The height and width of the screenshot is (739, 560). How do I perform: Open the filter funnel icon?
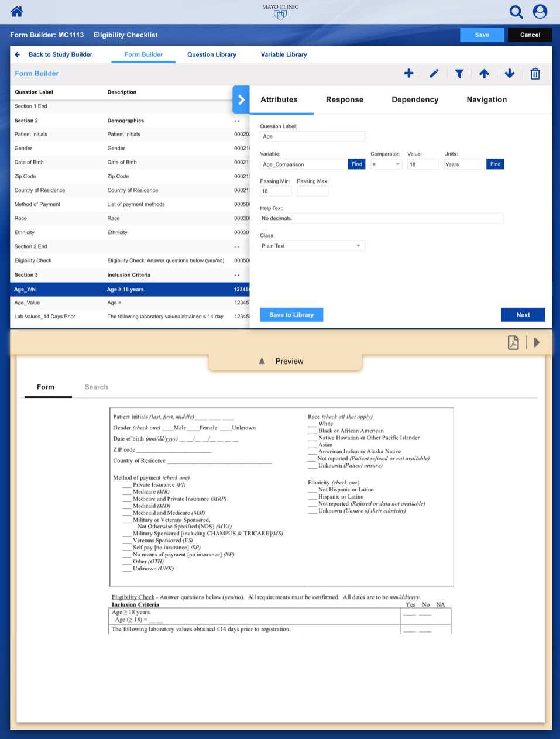[x=459, y=73]
